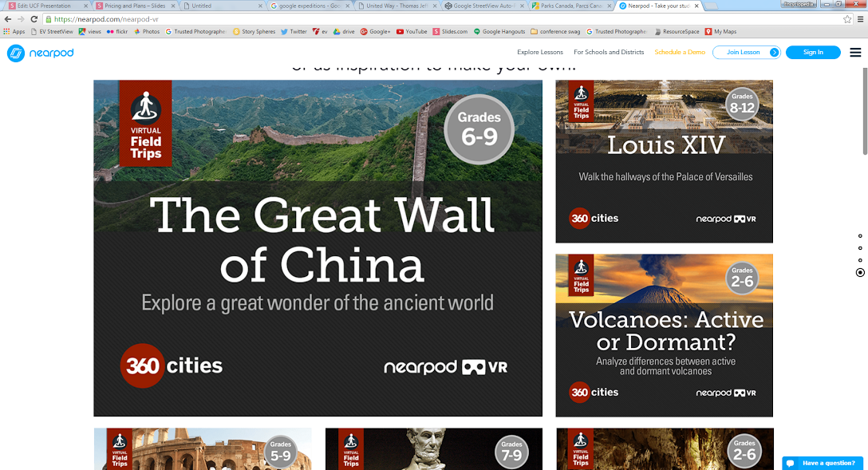This screenshot has width=868, height=470.
Task: Select the second page section dot
Action: click(x=860, y=248)
